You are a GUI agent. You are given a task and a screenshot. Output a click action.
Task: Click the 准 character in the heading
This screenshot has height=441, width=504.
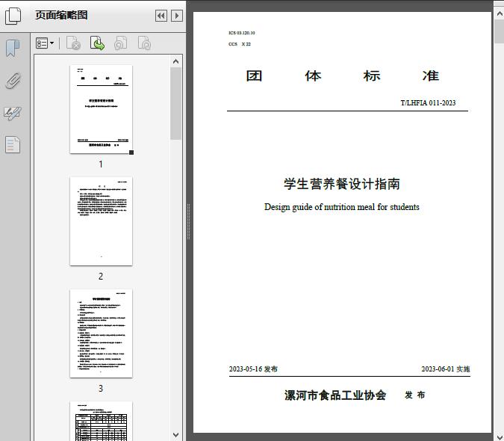tap(431, 76)
